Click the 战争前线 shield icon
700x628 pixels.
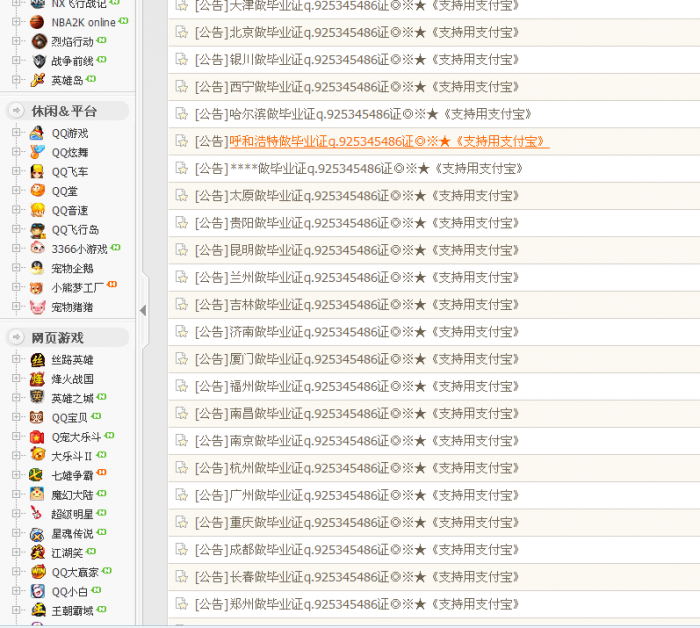[x=39, y=61]
